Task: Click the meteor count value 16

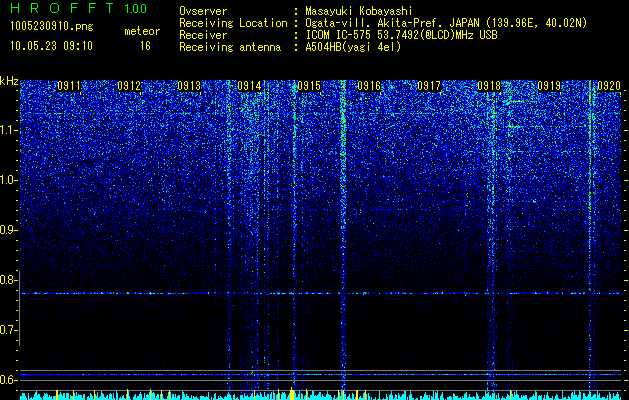Action: [x=145, y=46]
